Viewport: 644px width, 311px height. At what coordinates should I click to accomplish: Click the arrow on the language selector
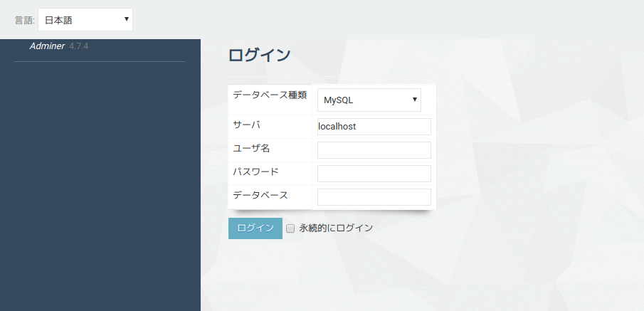(x=126, y=19)
